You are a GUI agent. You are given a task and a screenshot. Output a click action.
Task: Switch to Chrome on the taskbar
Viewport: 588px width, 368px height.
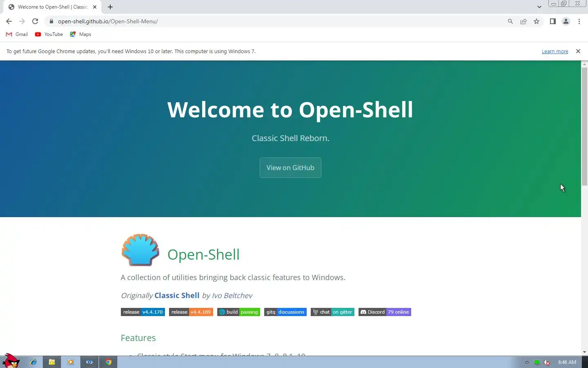coord(108,362)
